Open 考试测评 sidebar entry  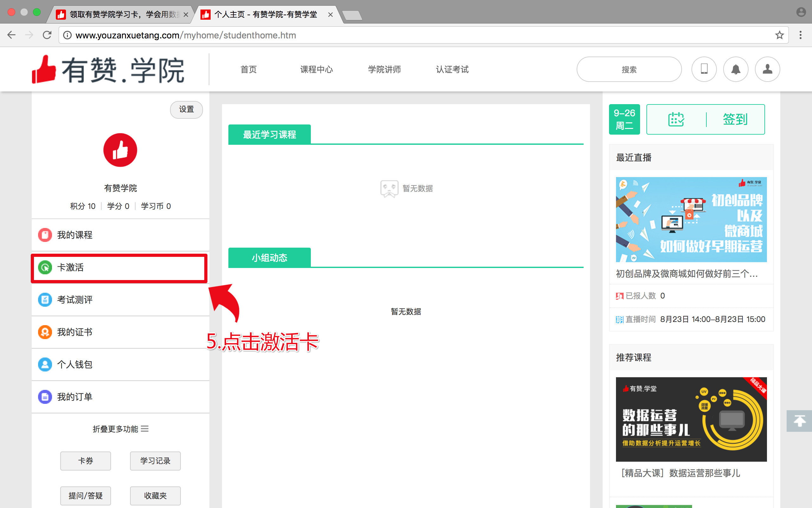click(x=121, y=300)
